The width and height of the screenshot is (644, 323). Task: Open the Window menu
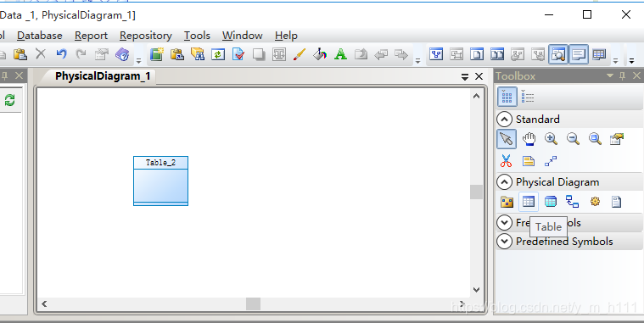[243, 36]
